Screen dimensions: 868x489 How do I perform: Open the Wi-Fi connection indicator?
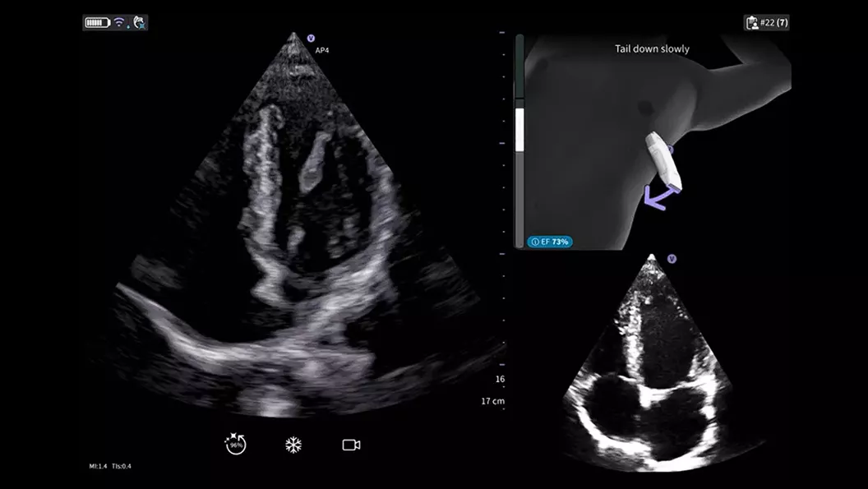(x=119, y=22)
